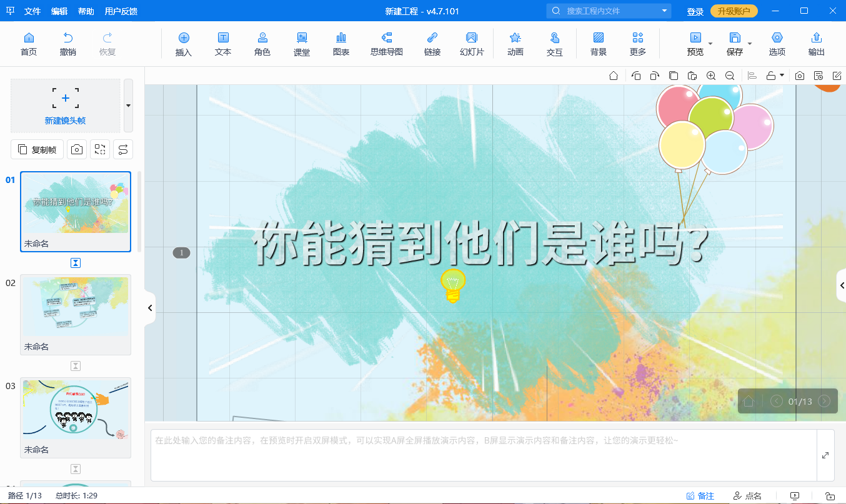This screenshot has height=504, width=846.
Task: Select frame 02 thumbnail
Action: (x=76, y=315)
